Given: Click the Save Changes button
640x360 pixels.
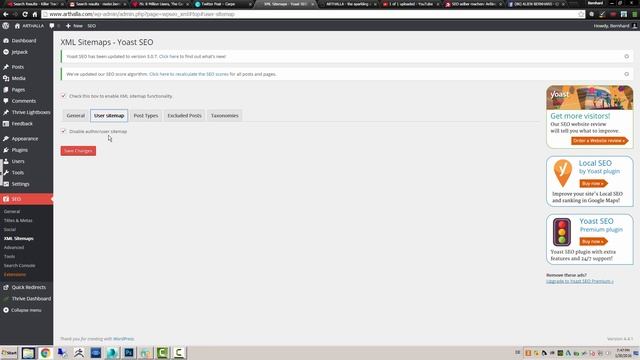Looking at the screenshot, I should [78, 151].
